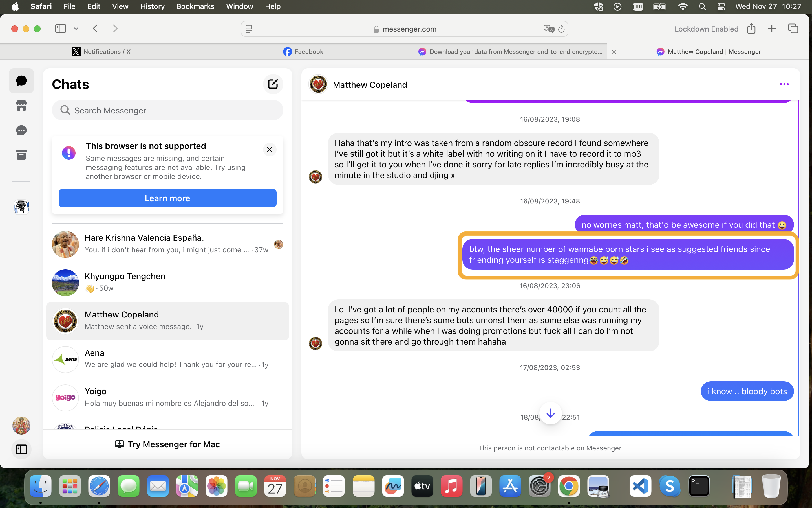Open your profile avatar menu
The height and width of the screenshot is (508, 812).
21,426
